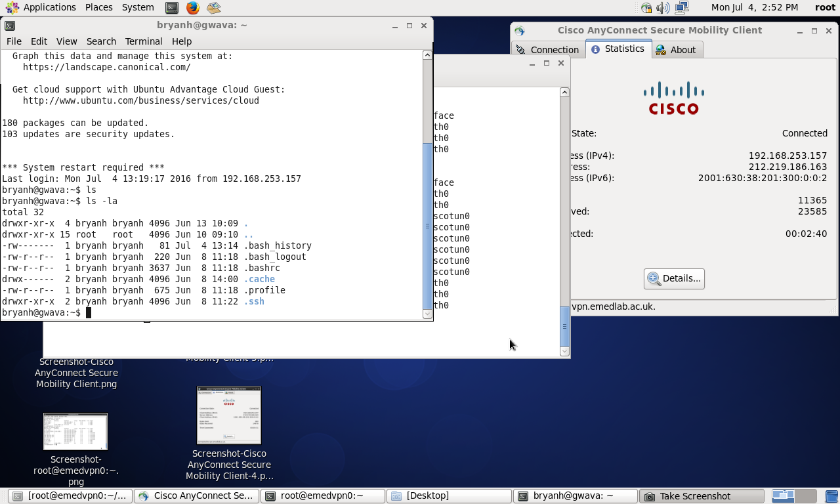Screen dimensions: 840x504
Task: Launch the terminal from the top panel
Action: coord(171,8)
